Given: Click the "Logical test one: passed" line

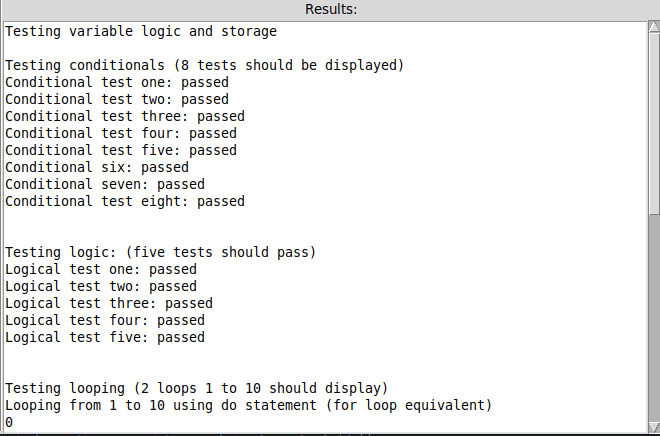Looking at the screenshot, I should [101, 269].
